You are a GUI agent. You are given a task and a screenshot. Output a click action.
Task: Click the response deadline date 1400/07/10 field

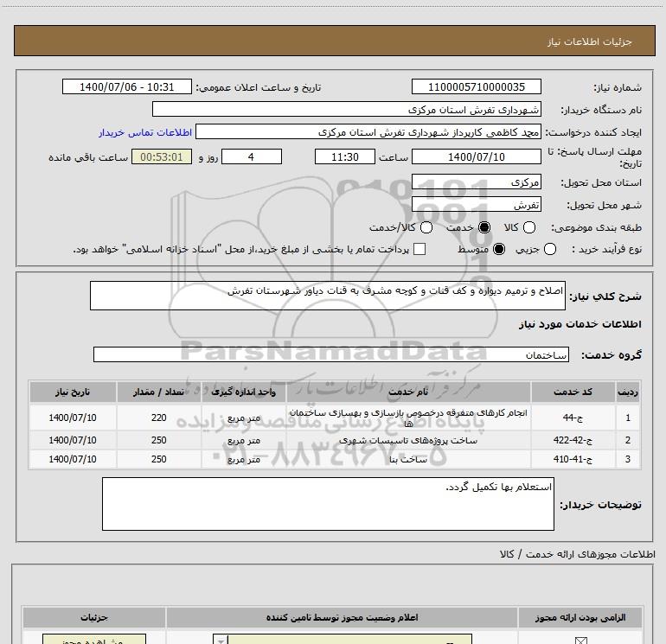pyautogui.click(x=476, y=157)
